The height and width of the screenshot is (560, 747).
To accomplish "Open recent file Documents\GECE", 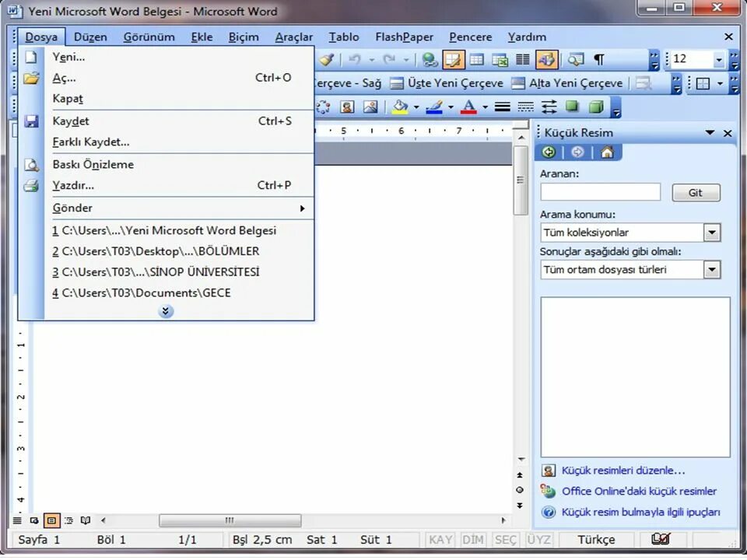I will [x=166, y=293].
